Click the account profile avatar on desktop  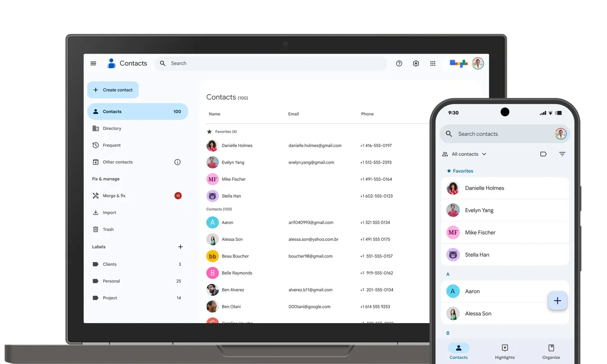(x=478, y=63)
